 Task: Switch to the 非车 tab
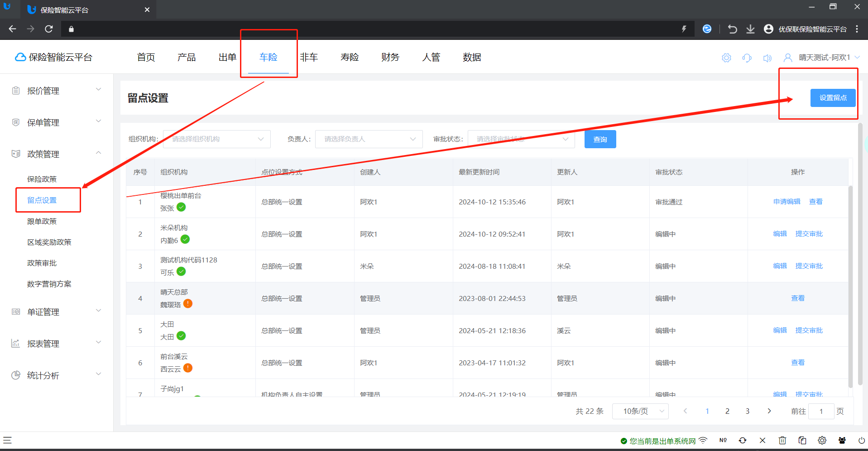click(309, 58)
